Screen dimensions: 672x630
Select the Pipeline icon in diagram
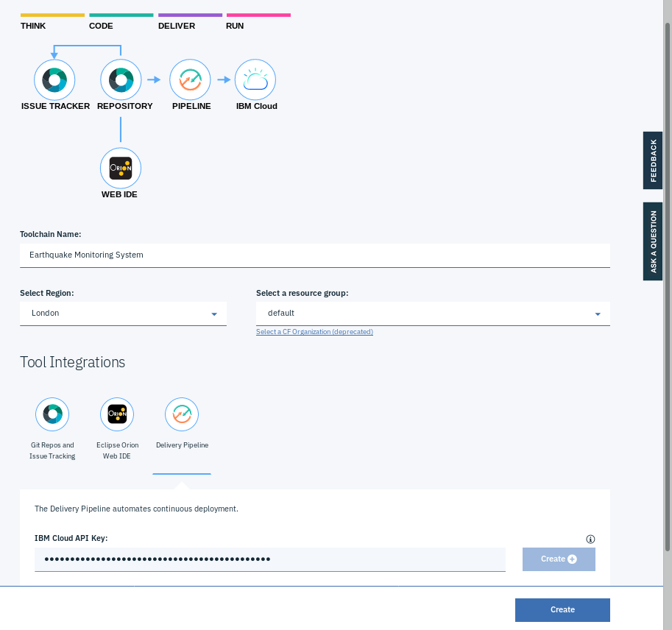190,79
